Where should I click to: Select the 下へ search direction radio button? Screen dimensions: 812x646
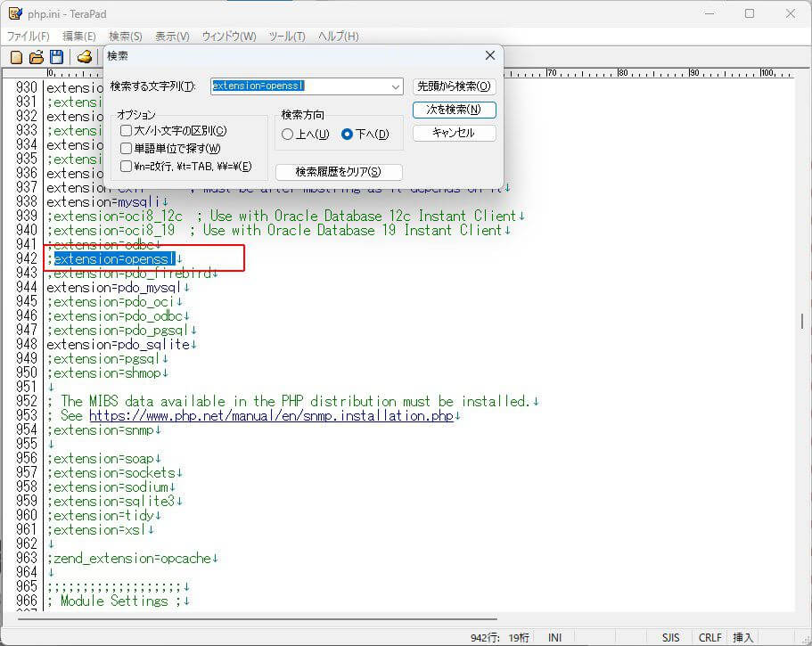(348, 135)
